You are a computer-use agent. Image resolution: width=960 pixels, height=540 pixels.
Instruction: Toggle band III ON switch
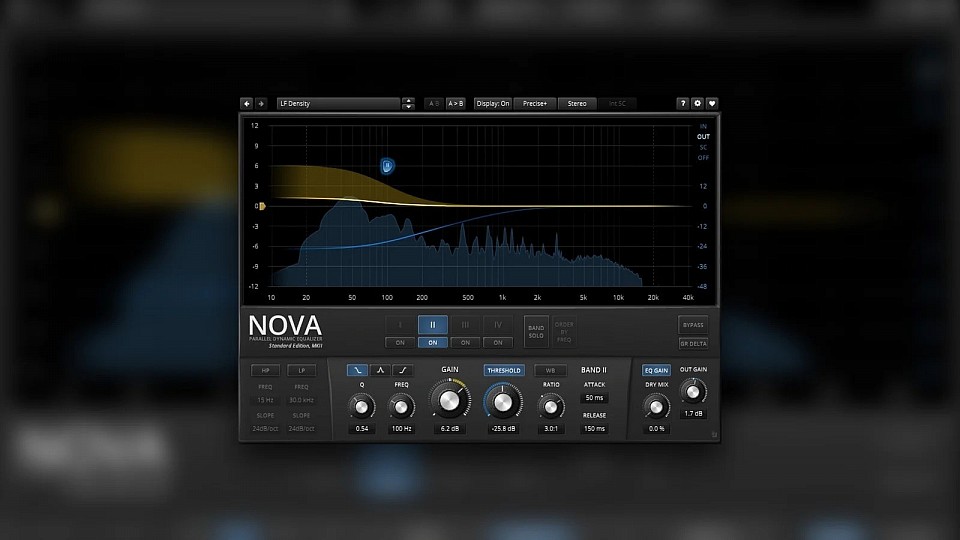465,342
